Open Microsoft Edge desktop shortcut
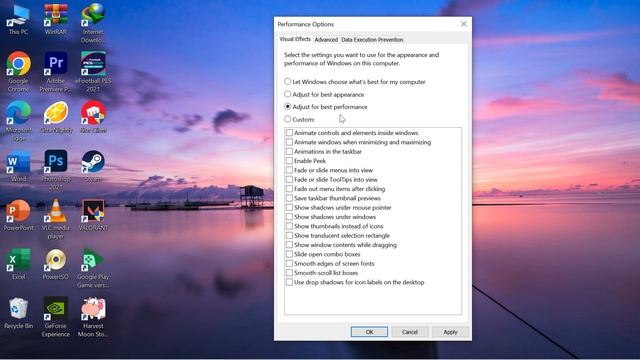This screenshot has width=640, height=360. click(x=18, y=121)
